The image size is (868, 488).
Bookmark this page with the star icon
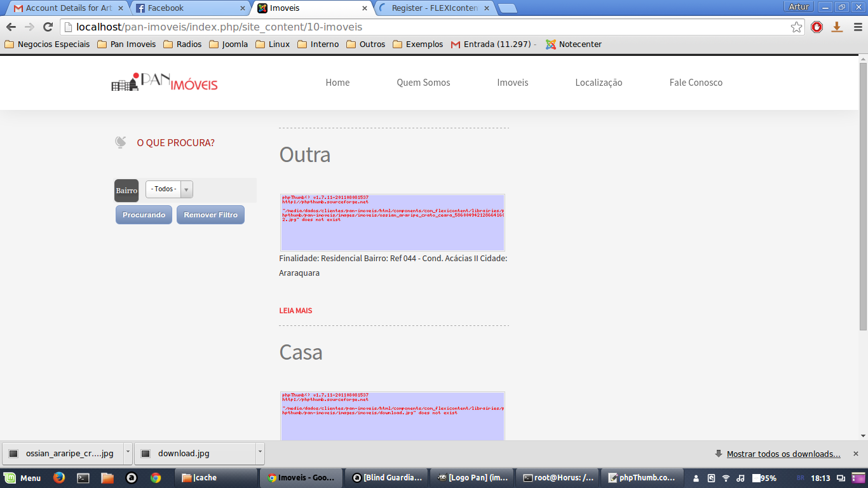click(796, 27)
